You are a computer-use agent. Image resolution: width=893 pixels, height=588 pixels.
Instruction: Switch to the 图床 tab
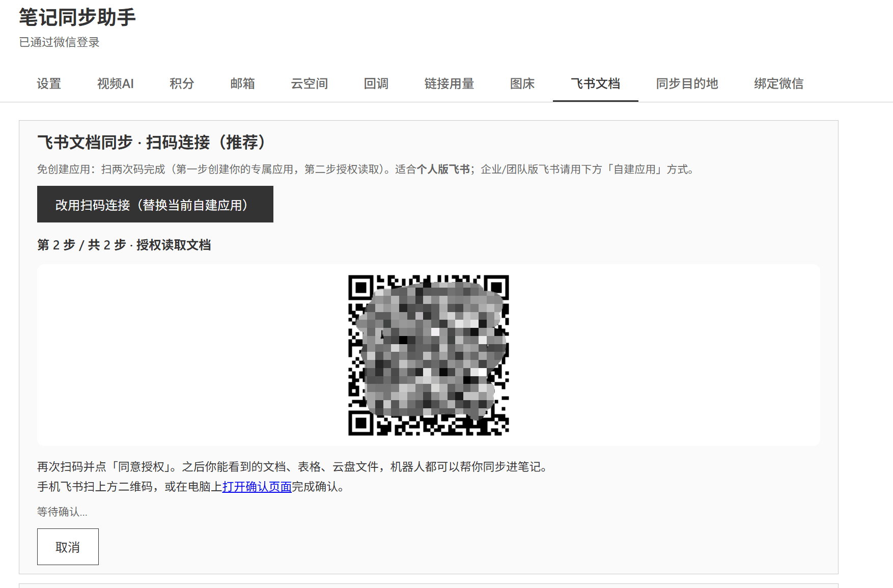[522, 83]
